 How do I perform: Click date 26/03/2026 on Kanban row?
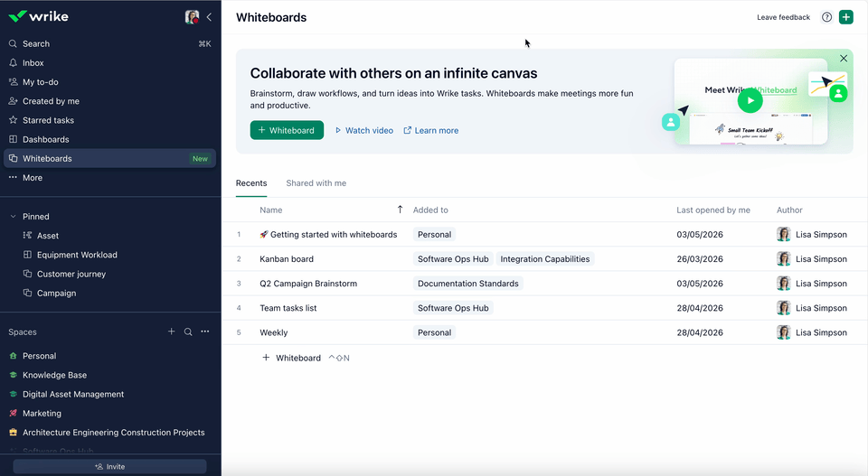[700, 258]
